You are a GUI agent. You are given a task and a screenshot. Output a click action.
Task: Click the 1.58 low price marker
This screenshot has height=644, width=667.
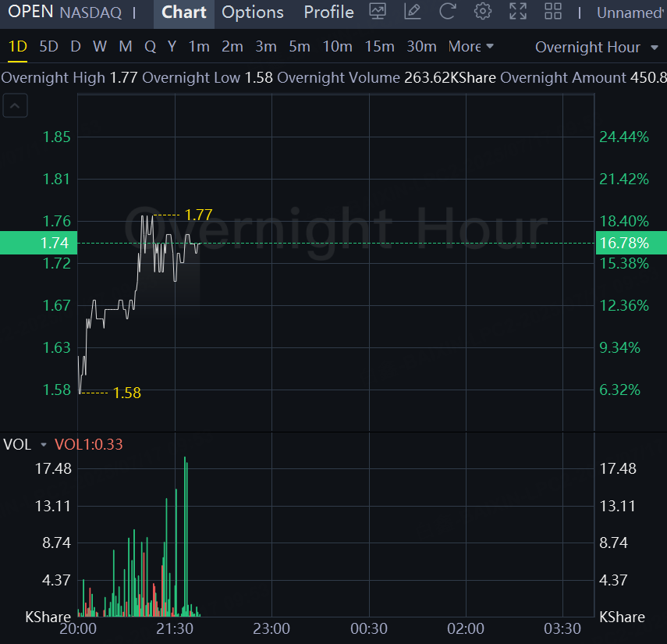(x=126, y=393)
